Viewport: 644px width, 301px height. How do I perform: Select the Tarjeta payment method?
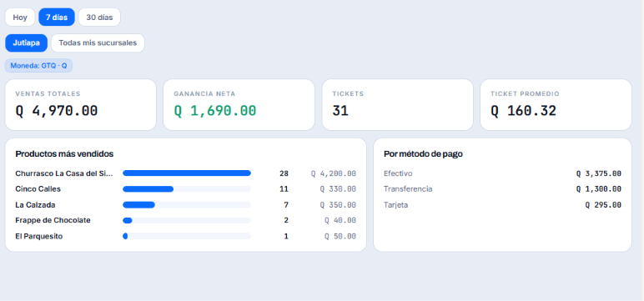point(396,205)
